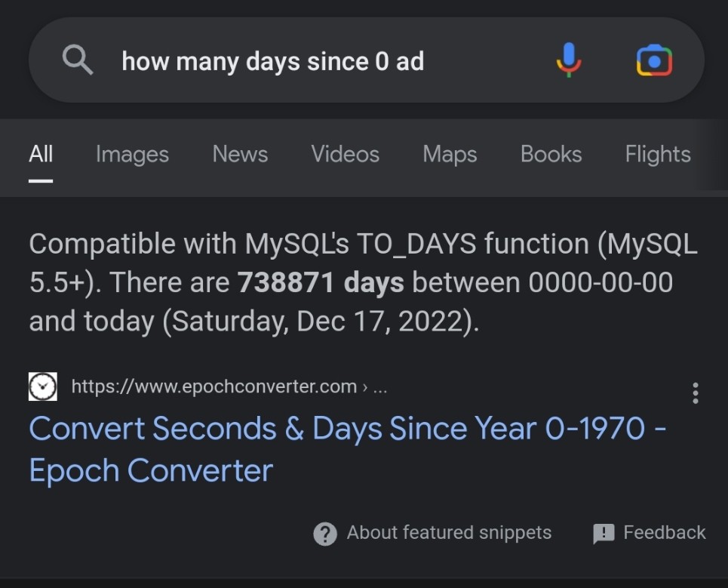Click the snippet text 'TO_DAYS function'
Viewport: 728px width, 588px height.
[x=473, y=244]
